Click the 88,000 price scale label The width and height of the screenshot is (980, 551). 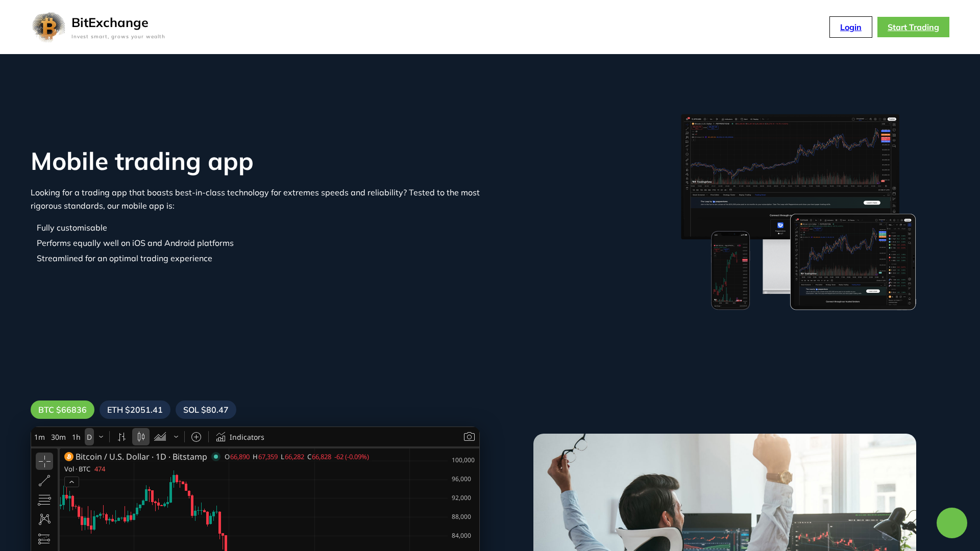coord(461,517)
